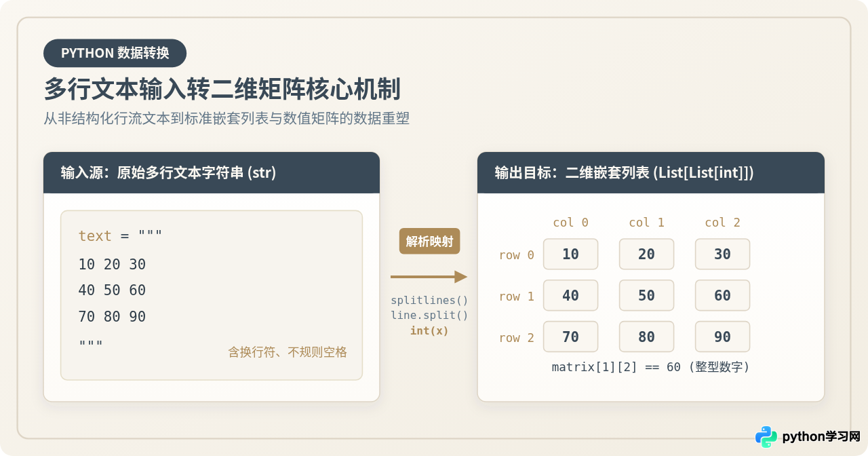
Task: Click the row 0 label
Action: click(x=516, y=255)
